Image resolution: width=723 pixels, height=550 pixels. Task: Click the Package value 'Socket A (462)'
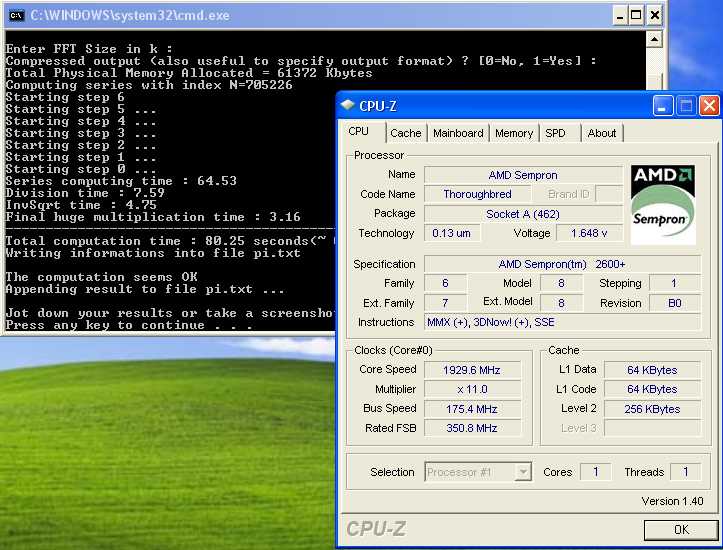coord(523,214)
